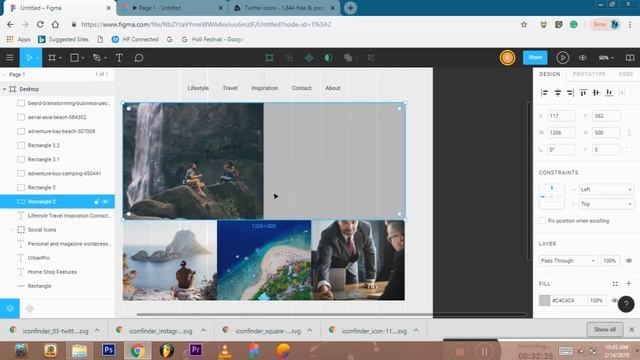Viewport: 640px width, 360px height.
Task: Switch to the Twitter icons browser tab
Action: (x=284, y=8)
